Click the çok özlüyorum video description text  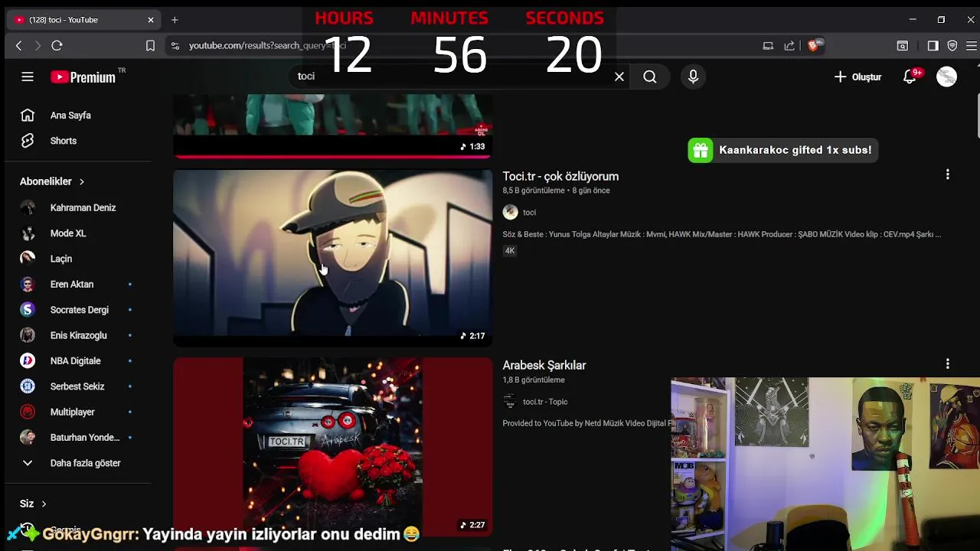(722, 234)
